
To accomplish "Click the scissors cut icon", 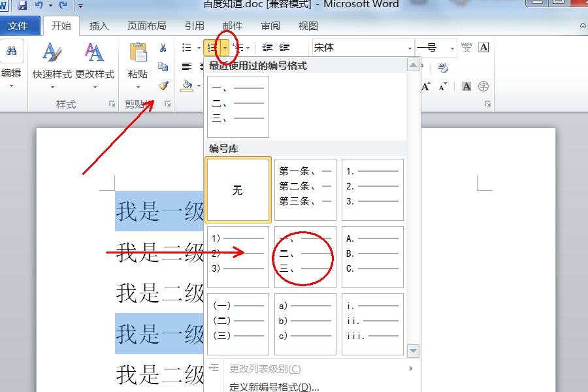I will pyautogui.click(x=163, y=48).
